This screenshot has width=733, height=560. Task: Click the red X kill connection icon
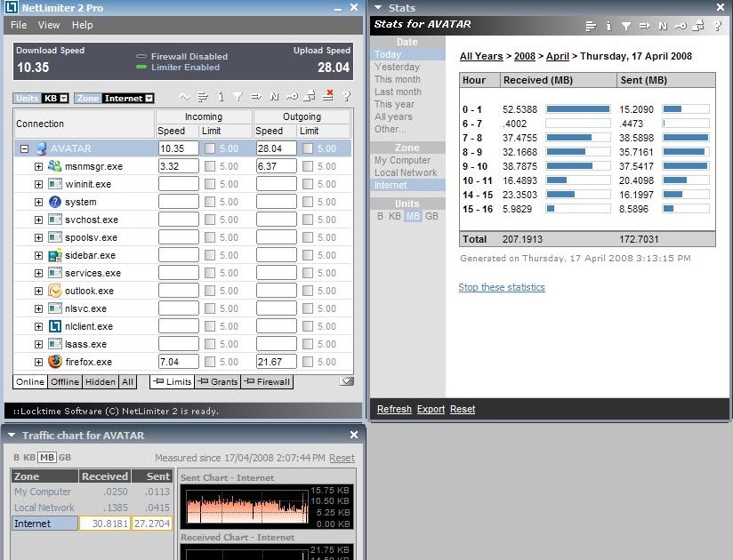tap(328, 96)
